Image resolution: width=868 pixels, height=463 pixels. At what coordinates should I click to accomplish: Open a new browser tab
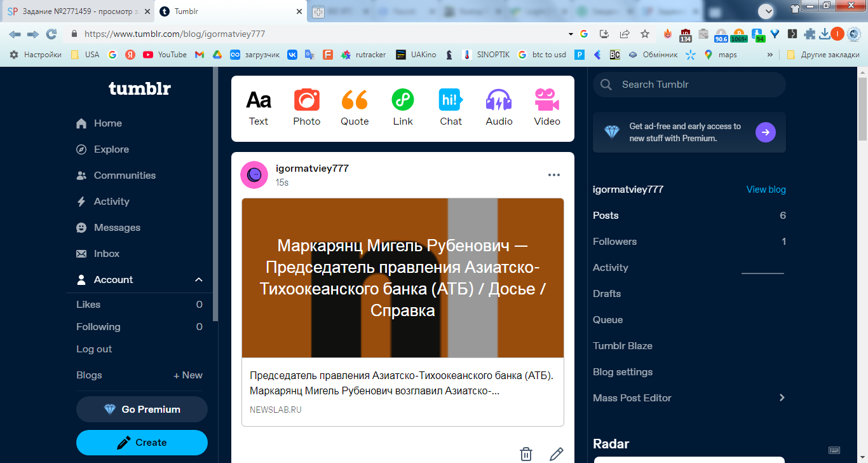click(x=318, y=11)
